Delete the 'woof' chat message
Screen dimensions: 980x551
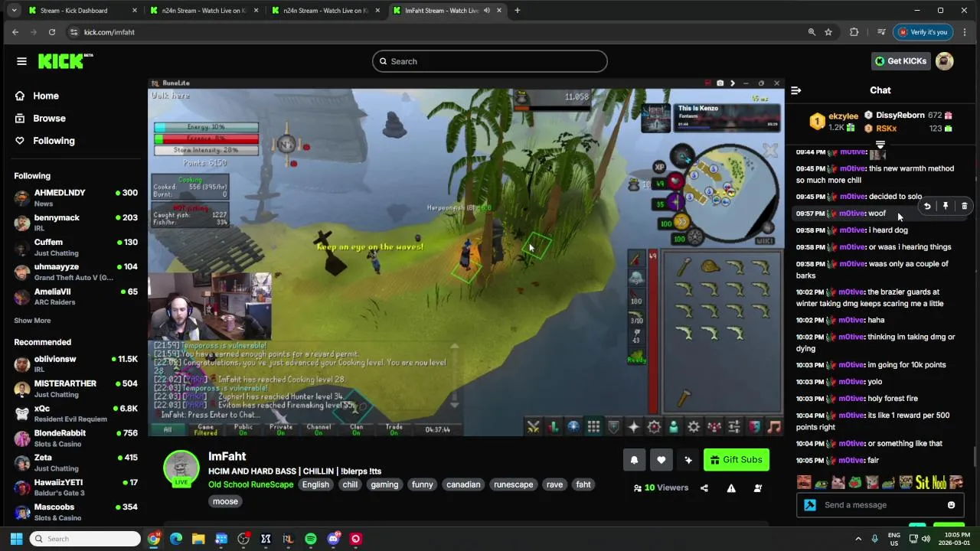(x=964, y=206)
